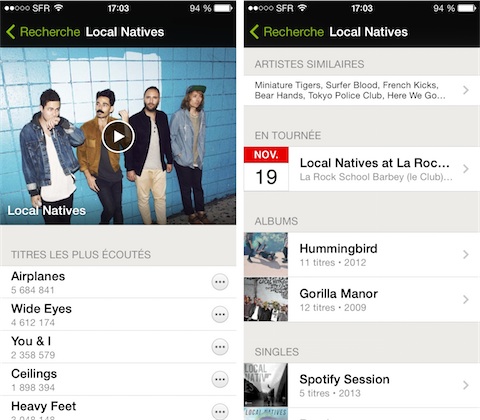This screenshot has width=480, height=420.
Task: Open more options for Heavy Feet track
Action: [x=220, y=411]
